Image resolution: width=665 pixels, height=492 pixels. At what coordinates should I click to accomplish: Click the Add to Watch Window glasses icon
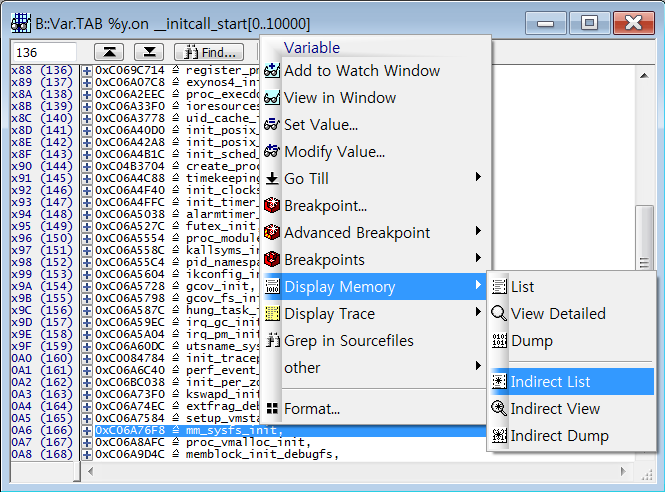click(x=272, y=71)
